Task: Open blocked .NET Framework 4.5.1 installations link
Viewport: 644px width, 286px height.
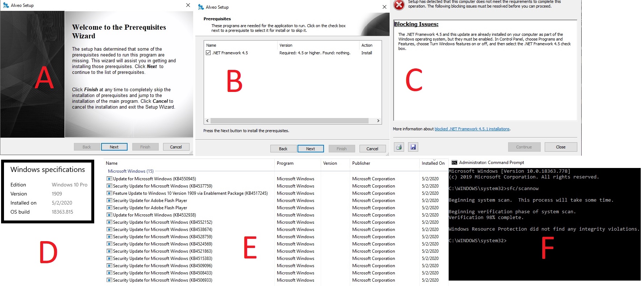Action: (472, 129)
